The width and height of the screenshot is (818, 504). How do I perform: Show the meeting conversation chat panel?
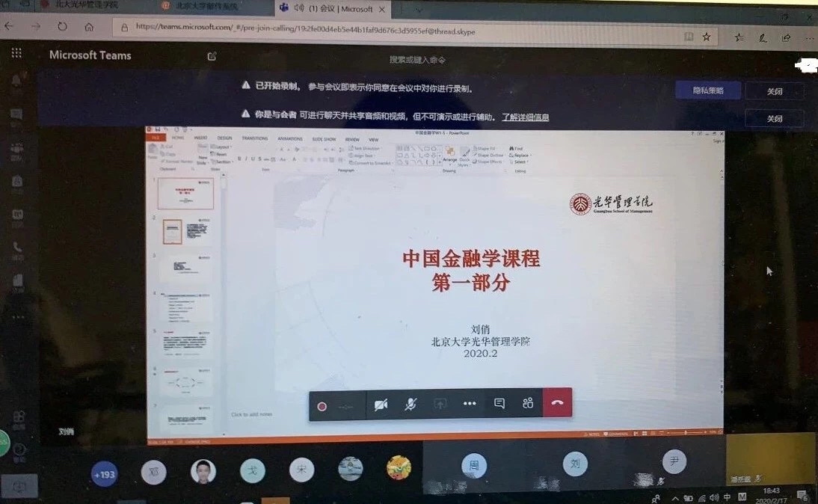(x=499, y=404)
